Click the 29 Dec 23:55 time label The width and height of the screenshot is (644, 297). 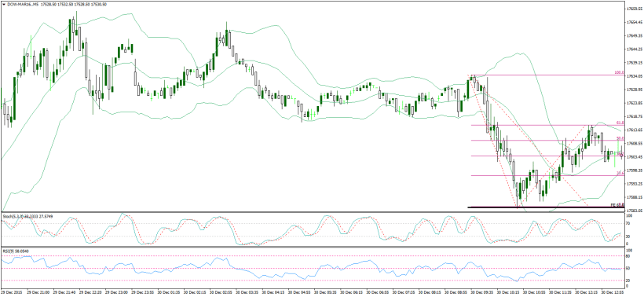click(x=143, y=293)
